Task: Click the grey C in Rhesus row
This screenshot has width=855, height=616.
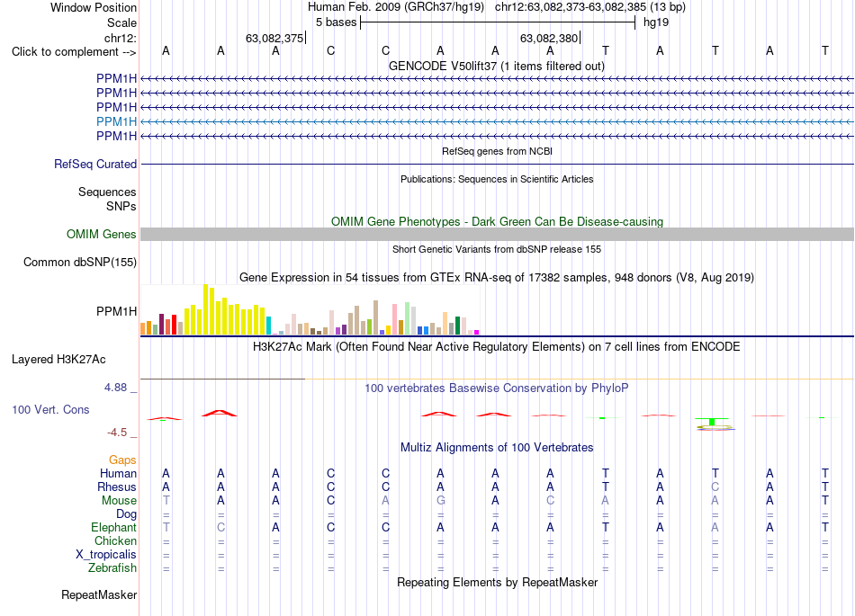Action: [715, 487]
